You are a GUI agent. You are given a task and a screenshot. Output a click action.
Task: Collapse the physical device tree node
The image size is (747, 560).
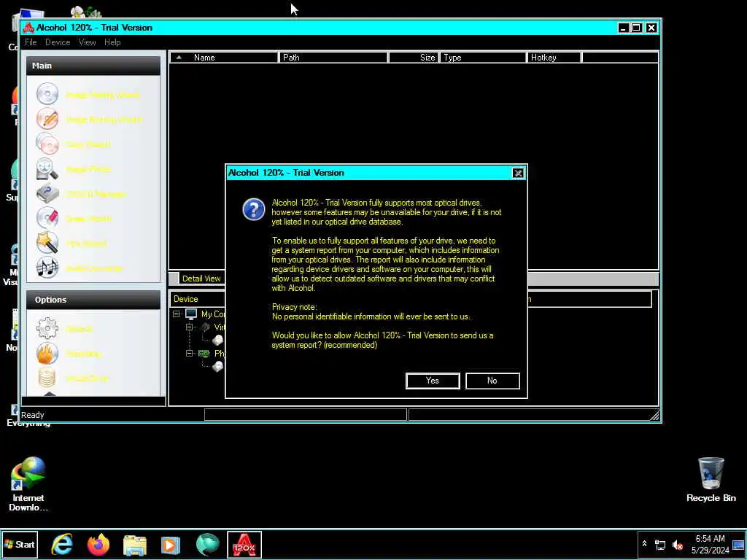(189, 354)
